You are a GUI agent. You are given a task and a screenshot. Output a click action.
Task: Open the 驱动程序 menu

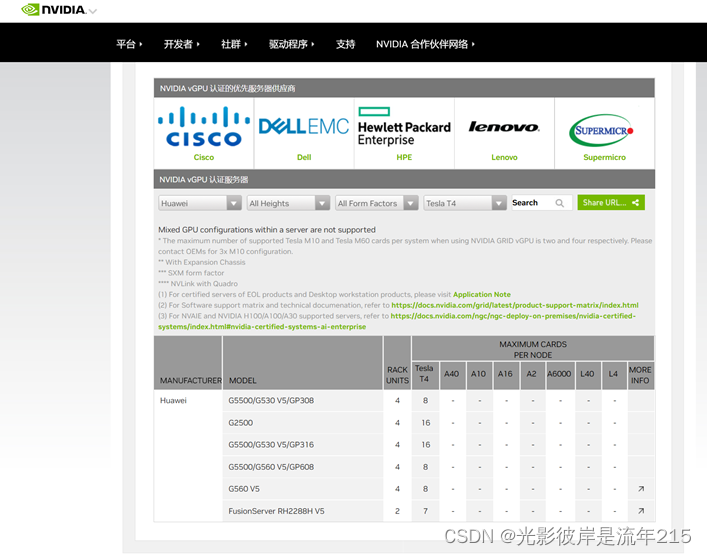tap(291, 44)
